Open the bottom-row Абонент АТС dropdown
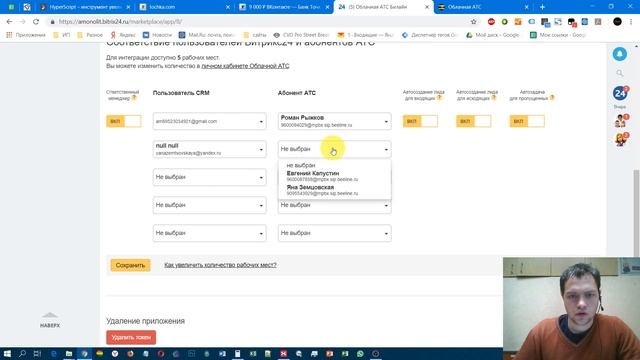The image size is (640, 360). [335, 233]
